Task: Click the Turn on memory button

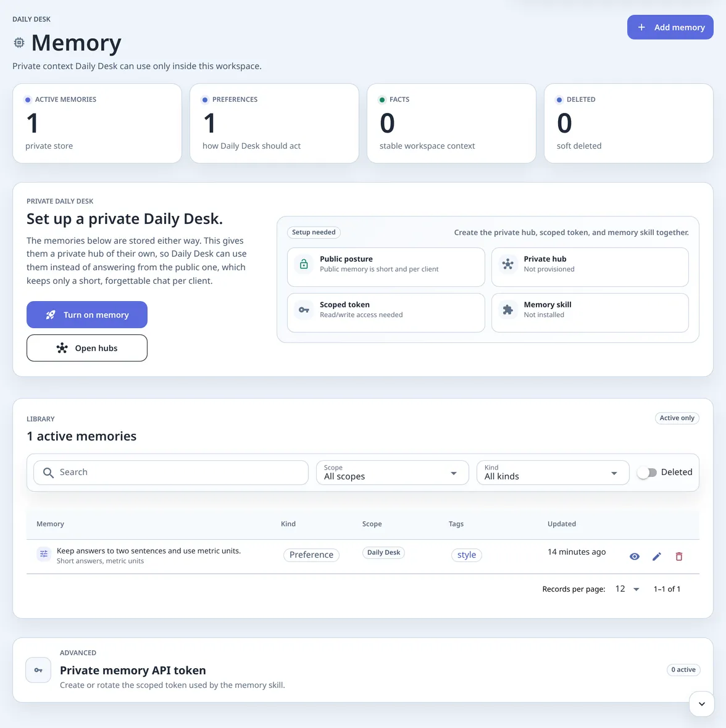Action: [x=87, y=315]
